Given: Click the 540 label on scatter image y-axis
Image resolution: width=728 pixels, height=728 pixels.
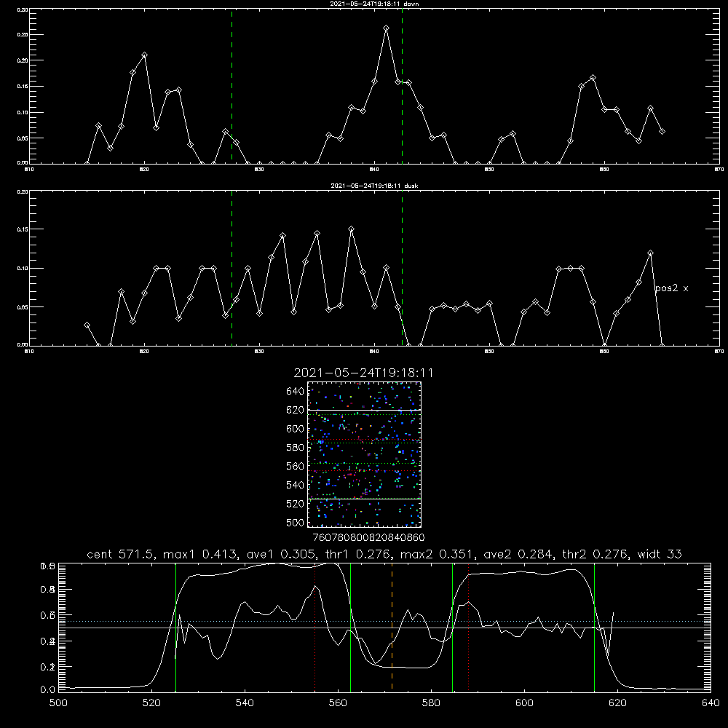Looking at the screenshot, I should pos(295,485).
